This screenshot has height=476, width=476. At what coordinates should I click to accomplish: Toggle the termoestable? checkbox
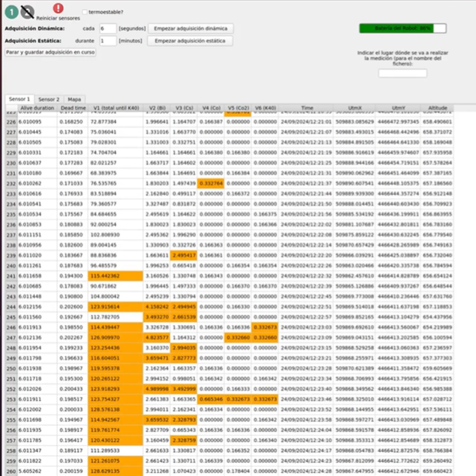(x=85, y=12)
